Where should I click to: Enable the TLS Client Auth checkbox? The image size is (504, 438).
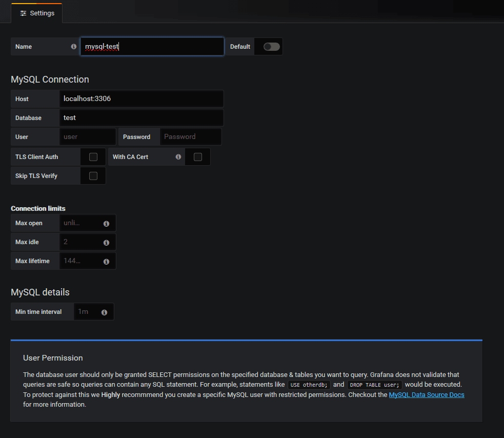[93, 157]
